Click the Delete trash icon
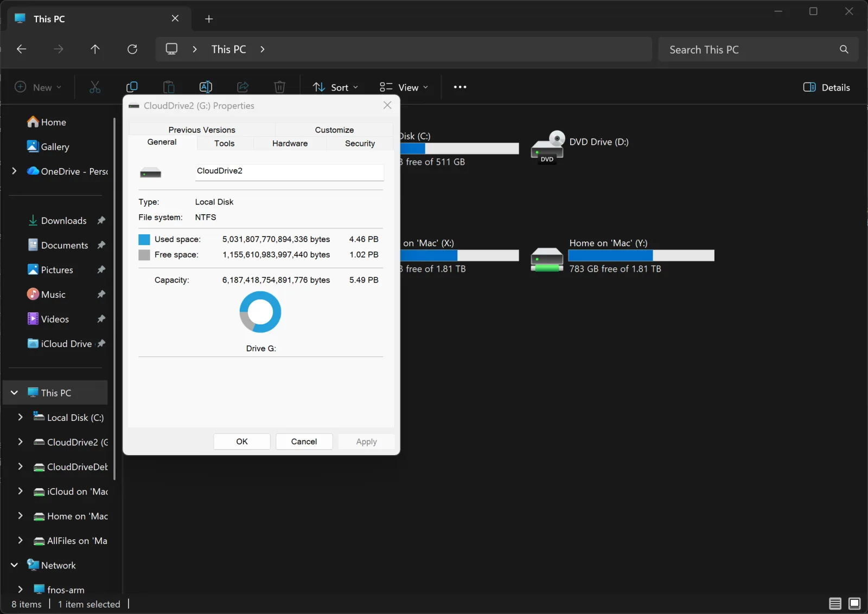Screen dimensions: 868x614 (x=279, y=87)
